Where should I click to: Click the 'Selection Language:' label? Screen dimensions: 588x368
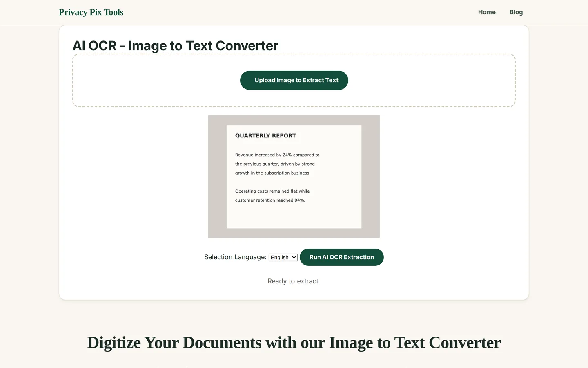click(235, 257)
